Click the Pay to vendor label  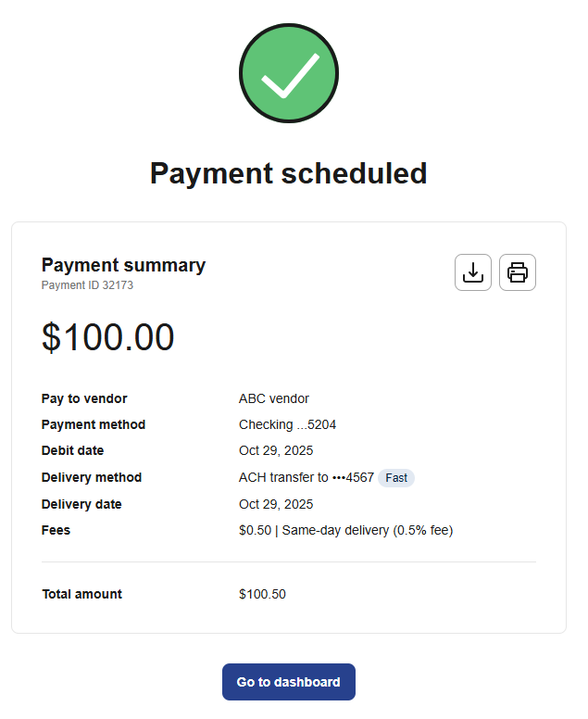(84, 398)
